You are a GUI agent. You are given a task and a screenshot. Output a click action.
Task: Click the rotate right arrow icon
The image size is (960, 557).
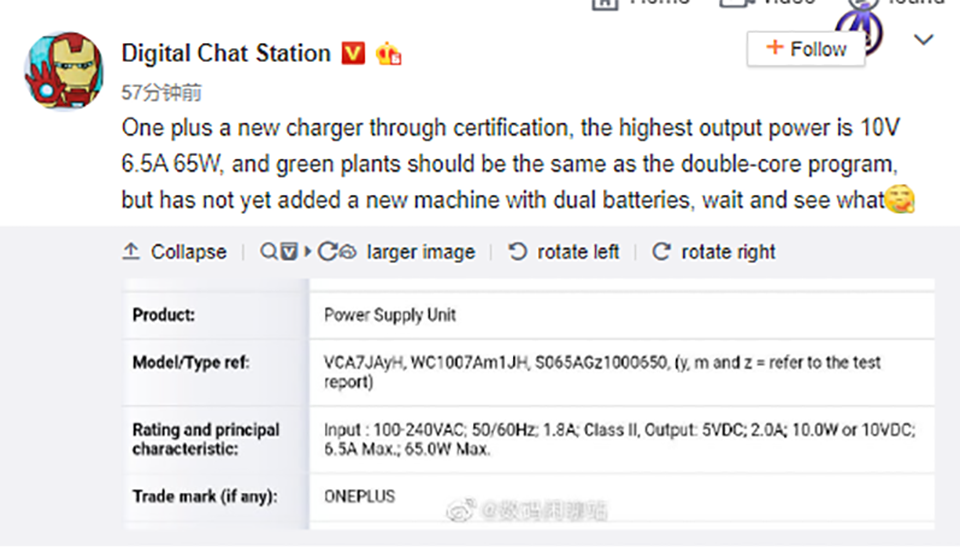click(x=661, y=252)
